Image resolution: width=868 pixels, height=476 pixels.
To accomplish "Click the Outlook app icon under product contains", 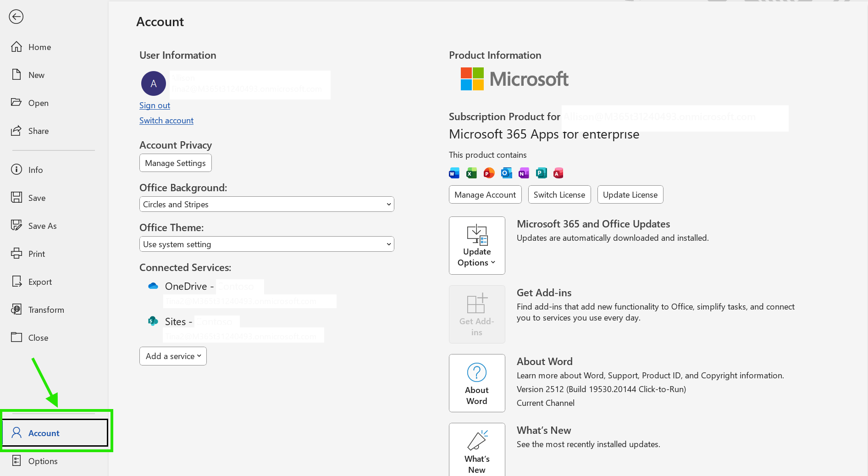I will point(506,173).
